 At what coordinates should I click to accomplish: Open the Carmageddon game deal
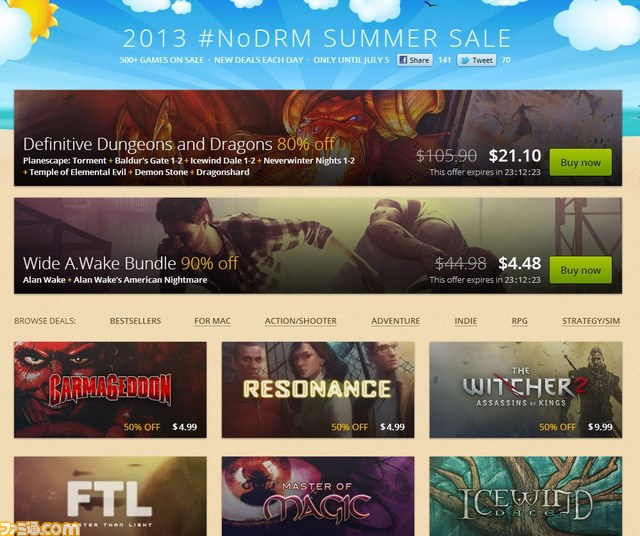click(x=110, y=390)
